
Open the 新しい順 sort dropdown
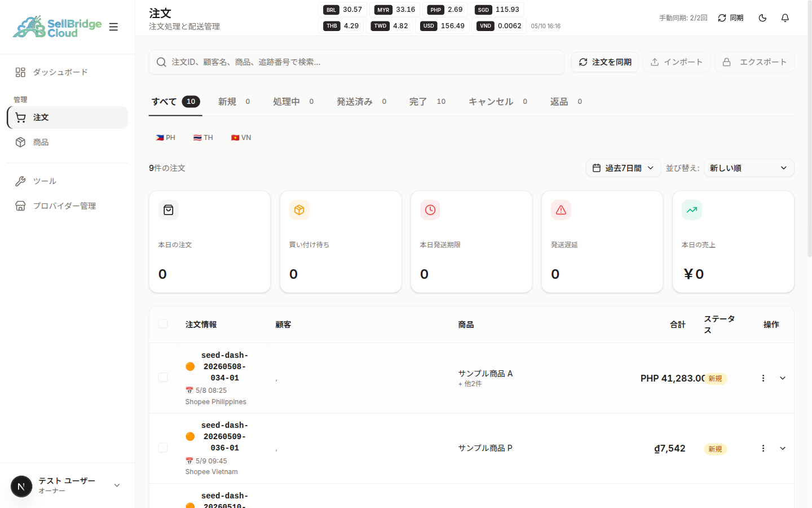pyautogui.click(x=749, y=168)
